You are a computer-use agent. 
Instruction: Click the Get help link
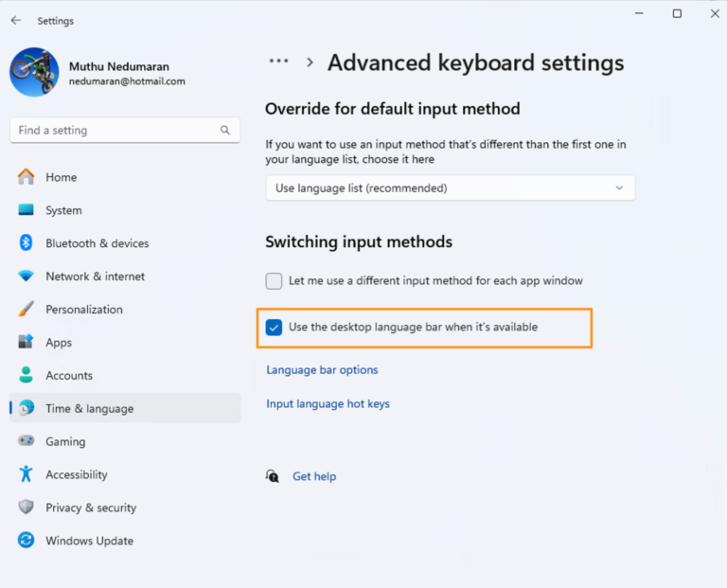tap(314, 476)
